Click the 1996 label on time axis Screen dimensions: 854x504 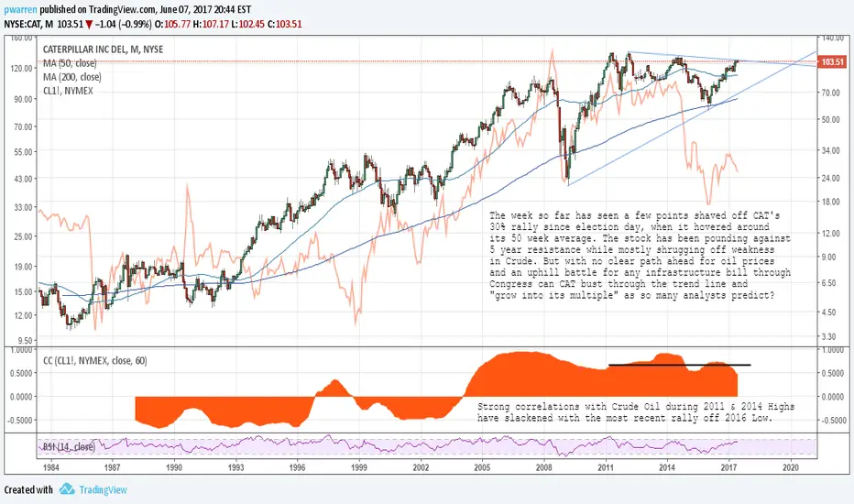click(x=298, y=467)
